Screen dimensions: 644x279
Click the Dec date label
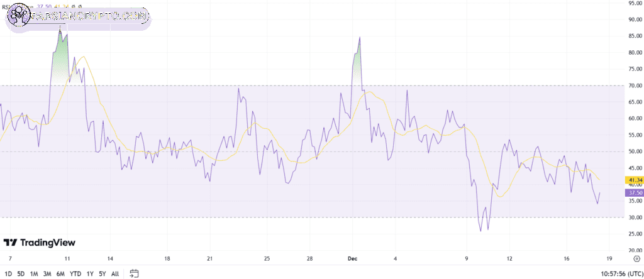click(x=352, y=259)
